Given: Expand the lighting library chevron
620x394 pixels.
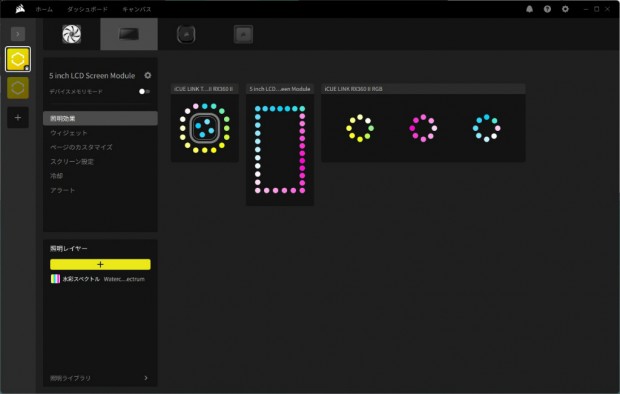Looking at the screenshot, I should pos(146,378).
